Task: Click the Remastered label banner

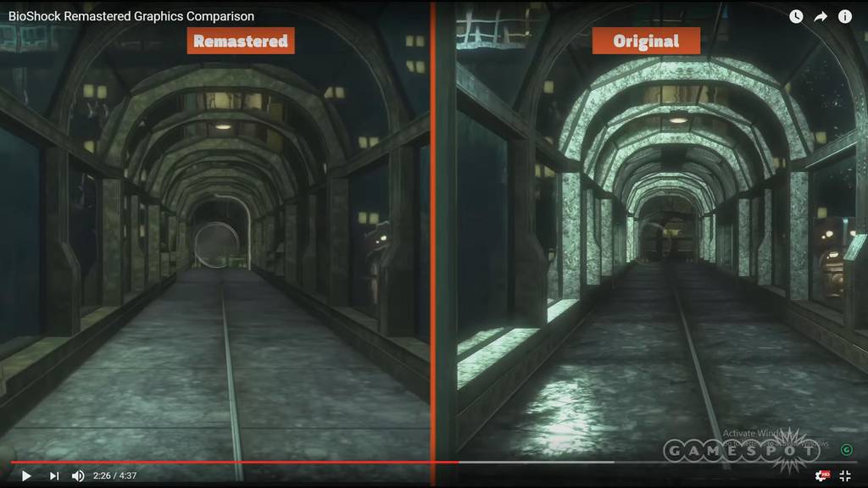Action: tap(241, 41)
